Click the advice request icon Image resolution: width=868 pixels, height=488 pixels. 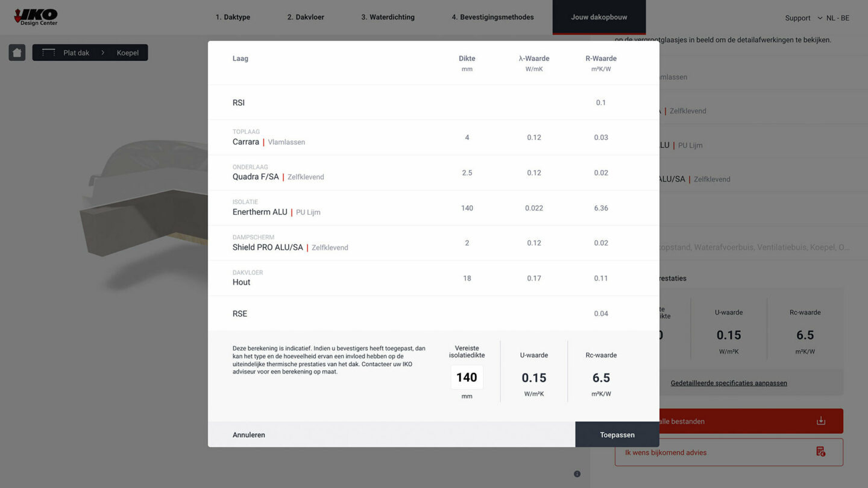[x=820, y=452]
